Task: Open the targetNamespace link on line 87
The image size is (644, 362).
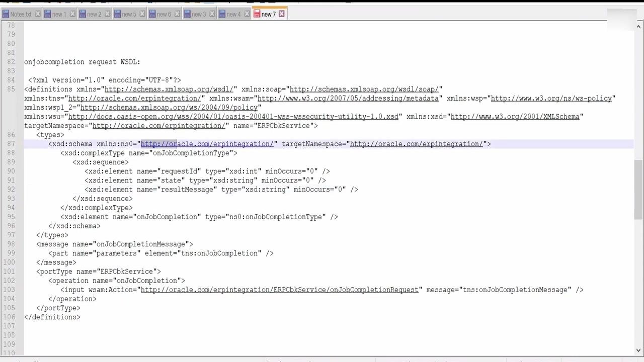Action: coord(417,144)
